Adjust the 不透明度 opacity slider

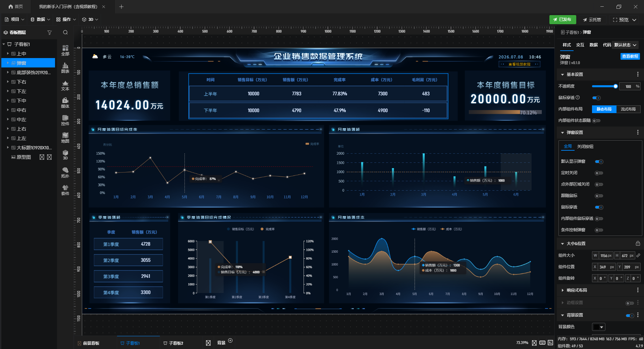pos(604,87)
